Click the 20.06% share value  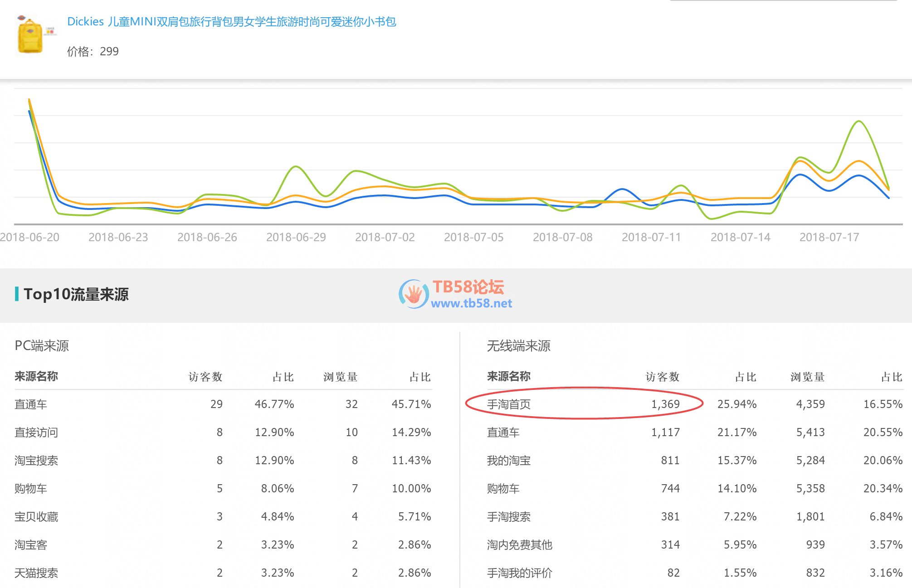[883, 460]
